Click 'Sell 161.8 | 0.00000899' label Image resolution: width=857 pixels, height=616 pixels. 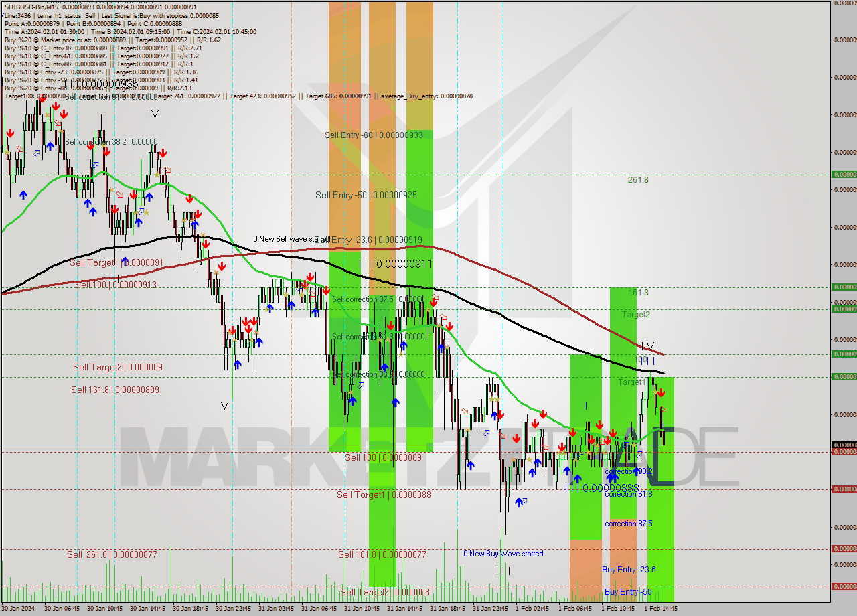[x=115, y=389]
